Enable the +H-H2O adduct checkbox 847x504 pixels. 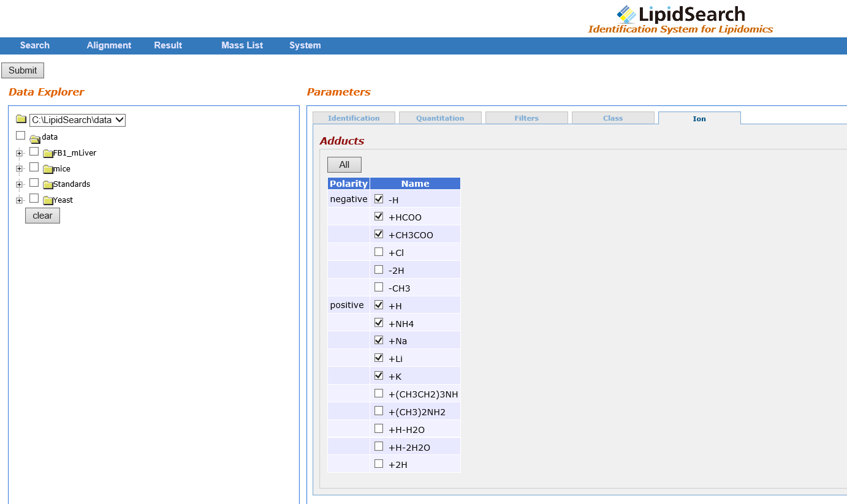click(x=379, y=429)
